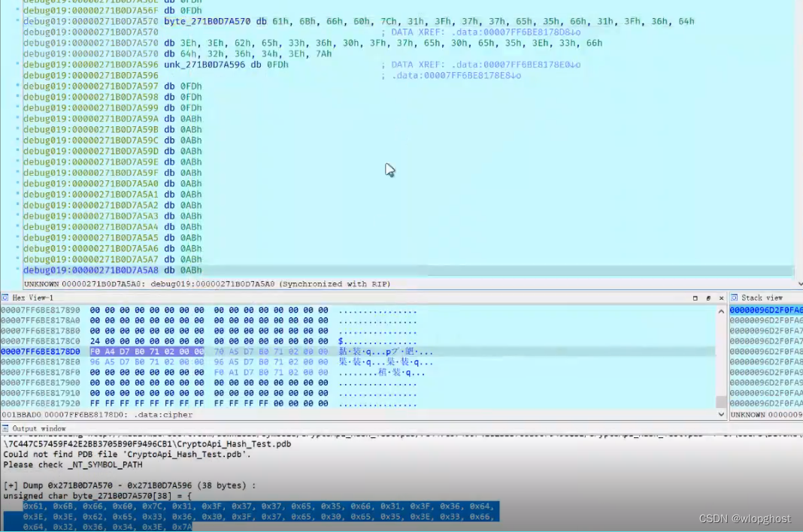803x532 pixels.
Task: Follow DATA XREF .data:00007FF6BE8178D8
Action: coord(518,32)
